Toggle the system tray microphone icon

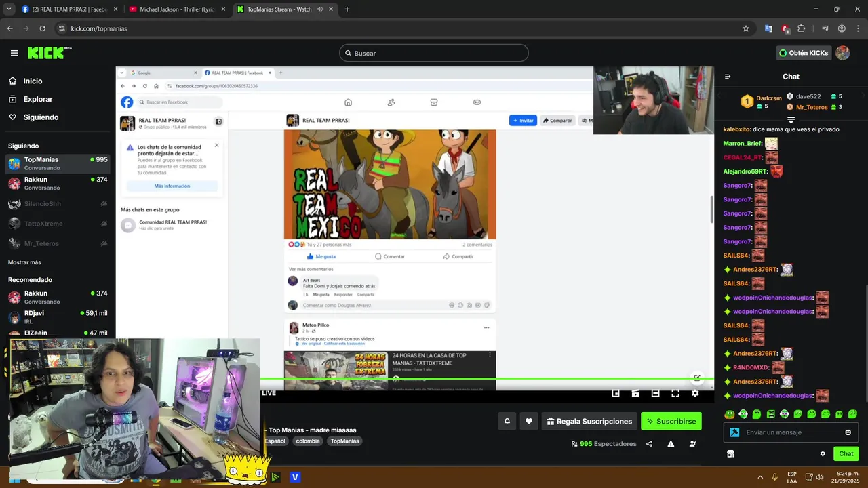(x=775, y=477)
